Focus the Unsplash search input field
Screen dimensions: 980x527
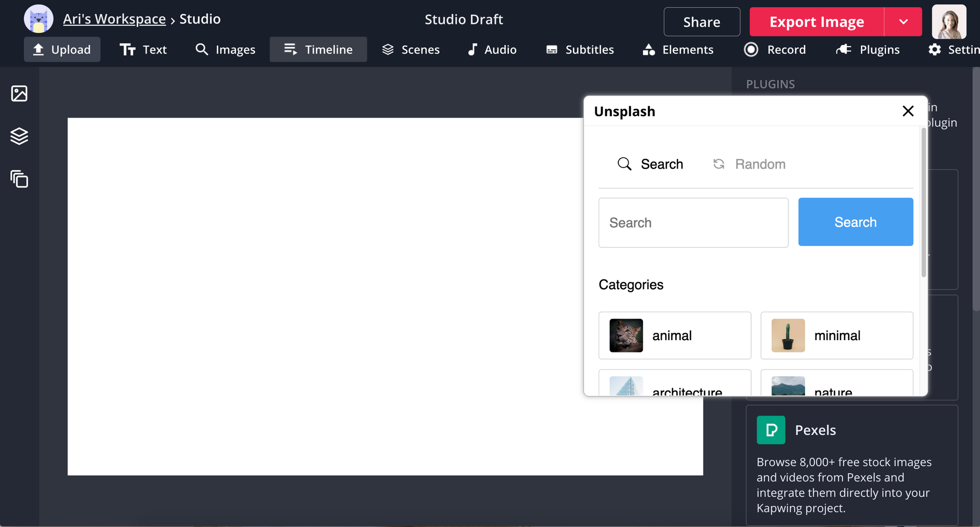[x=693, y=223]
